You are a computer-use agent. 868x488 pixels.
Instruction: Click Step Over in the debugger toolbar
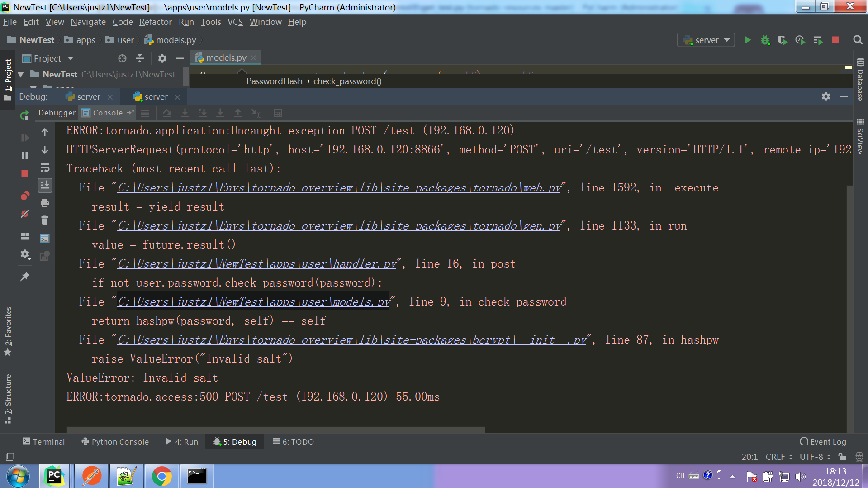167,113
